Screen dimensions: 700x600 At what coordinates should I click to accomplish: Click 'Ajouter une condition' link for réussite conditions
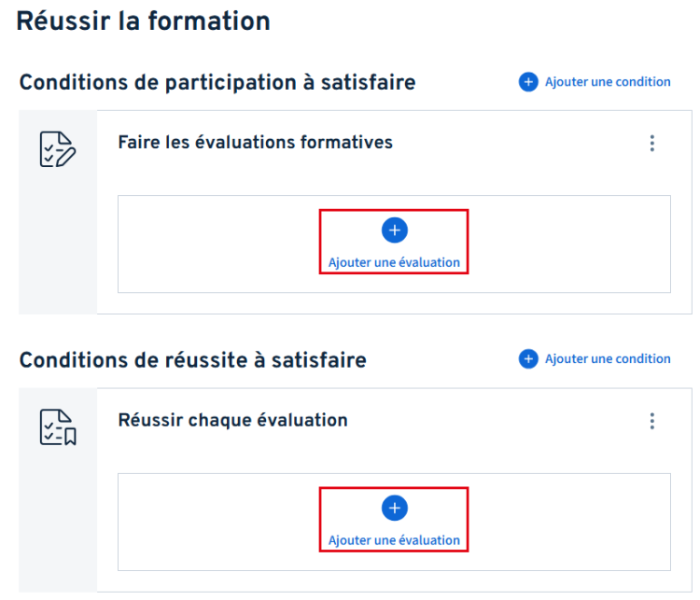coord(608,359)
